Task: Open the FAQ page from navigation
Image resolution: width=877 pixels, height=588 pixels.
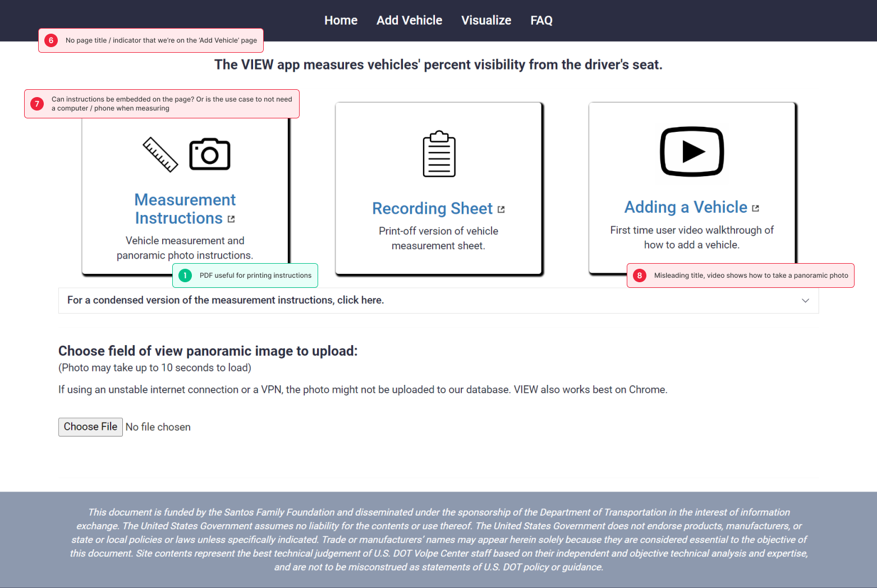Action: (541, 21)
